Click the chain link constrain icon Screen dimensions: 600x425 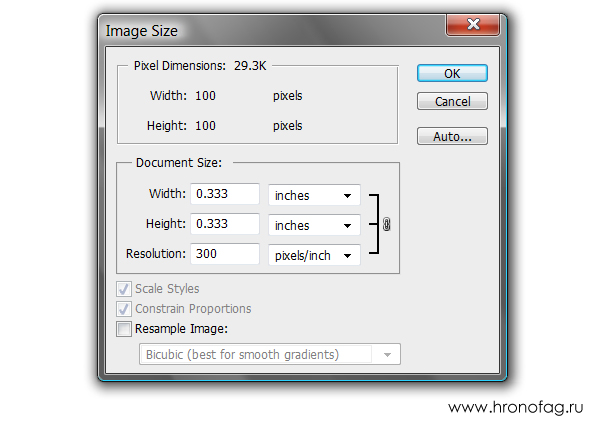386,224
